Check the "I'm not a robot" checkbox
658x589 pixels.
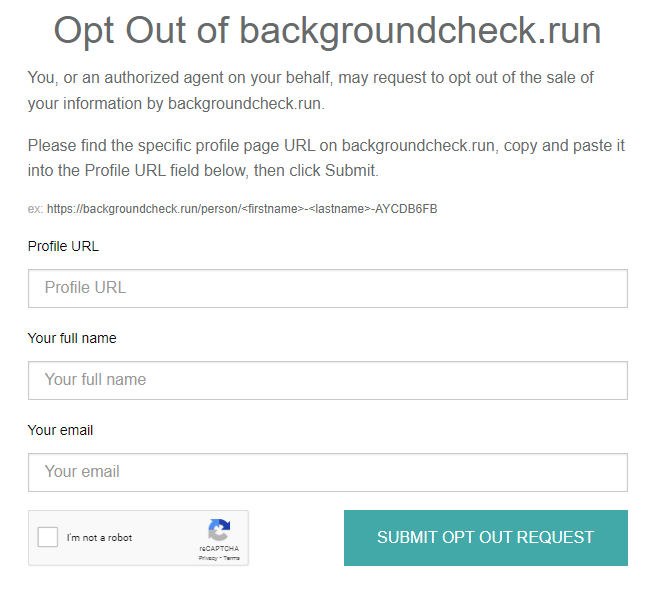point(48,538)
